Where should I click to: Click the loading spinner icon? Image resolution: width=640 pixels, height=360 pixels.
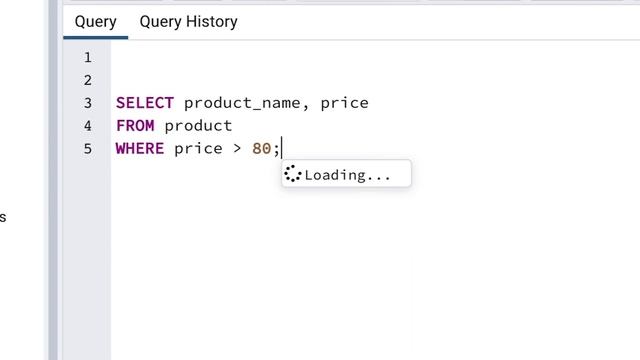[293, 174]
